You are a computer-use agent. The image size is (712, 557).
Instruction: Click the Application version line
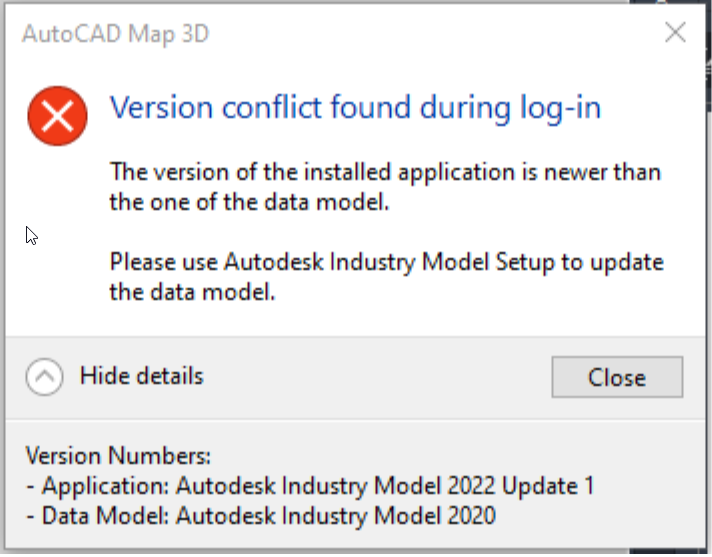pos(309,486)
